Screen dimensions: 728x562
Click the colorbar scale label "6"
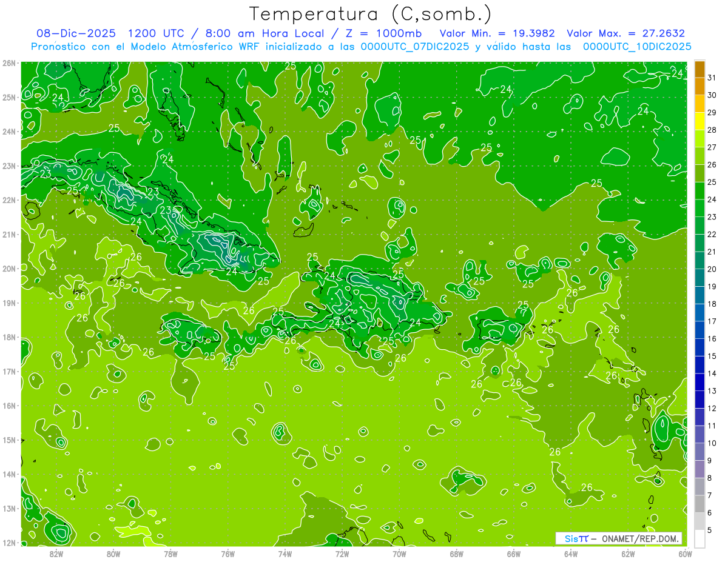pyautogui.click(x=710, y=513)
